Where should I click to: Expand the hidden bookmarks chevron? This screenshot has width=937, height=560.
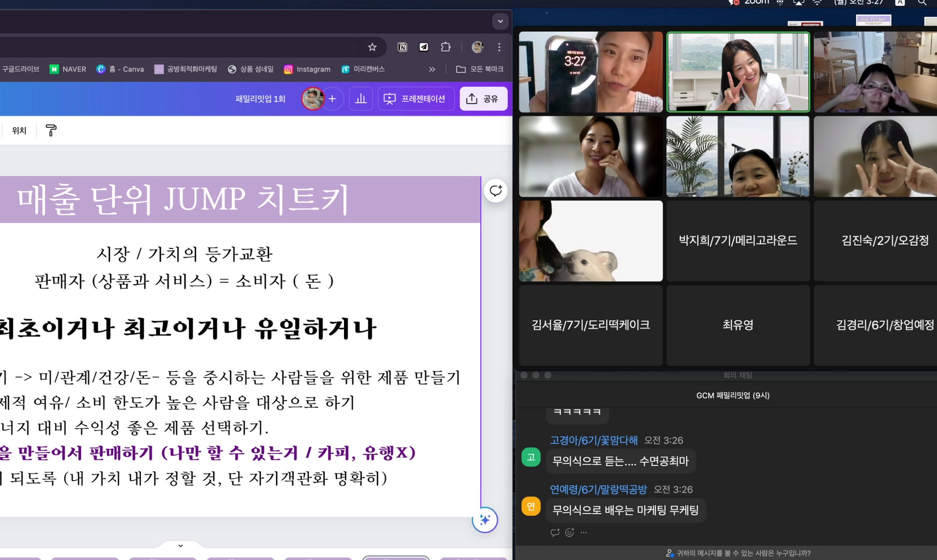432,69
